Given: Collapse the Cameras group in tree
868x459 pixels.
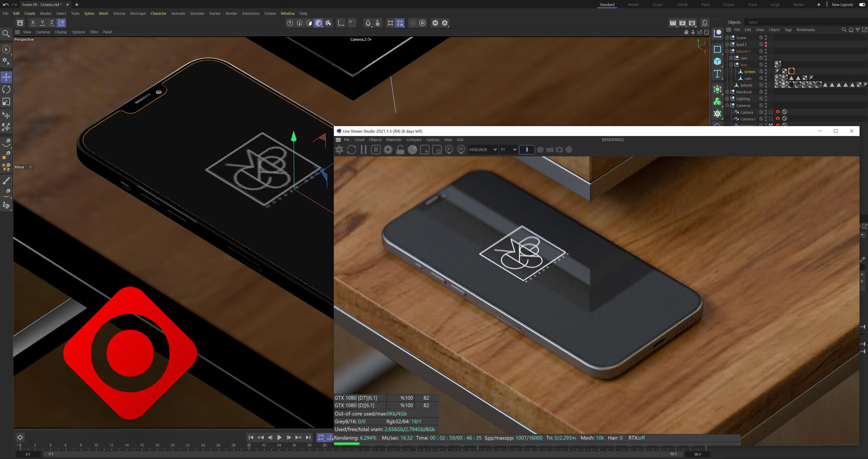Looking at the screenshot, I should (727, 105).
